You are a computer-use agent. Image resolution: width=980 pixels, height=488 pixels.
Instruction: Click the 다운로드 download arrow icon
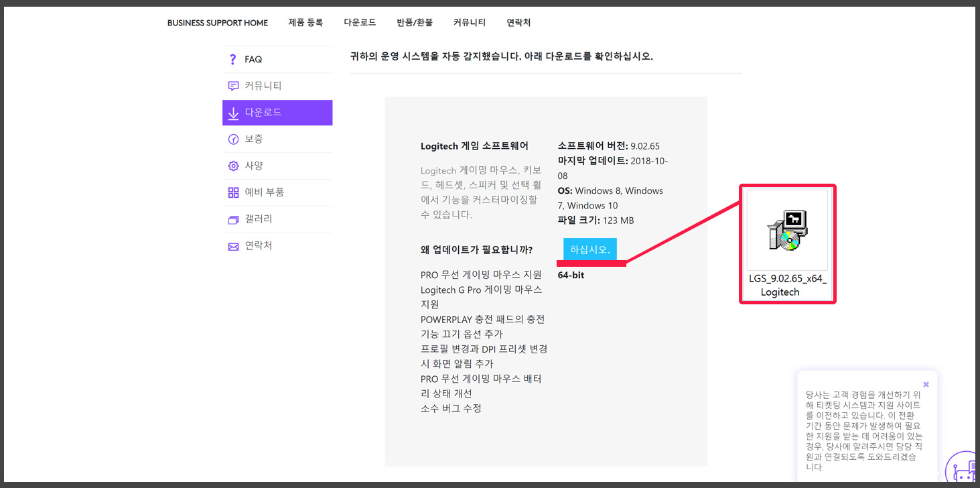click(233, 113)
